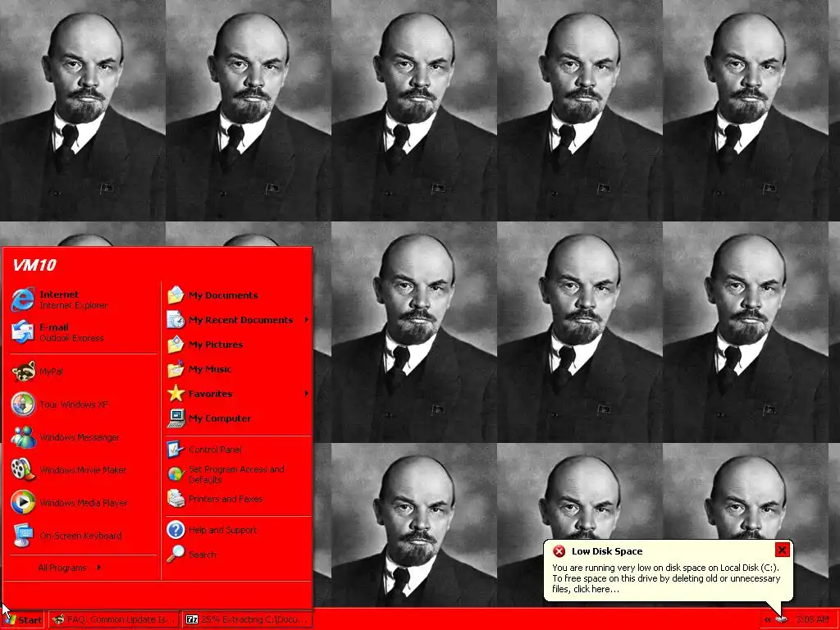Click the disk tray icon in the taskbar
The image size is (840, 630).
pyautogui.click(x=782, y=619)
